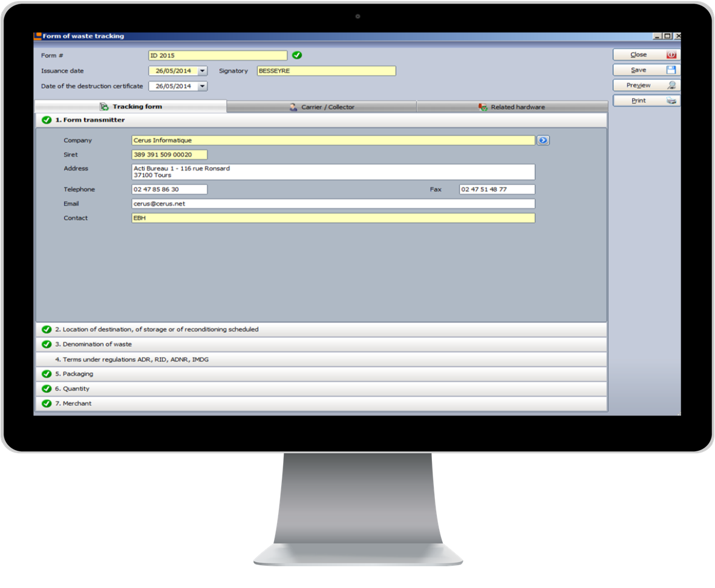Screen dimensions: 715x588
Task: Click the Carrier / Collector person icon
Action: click(293, 106)
